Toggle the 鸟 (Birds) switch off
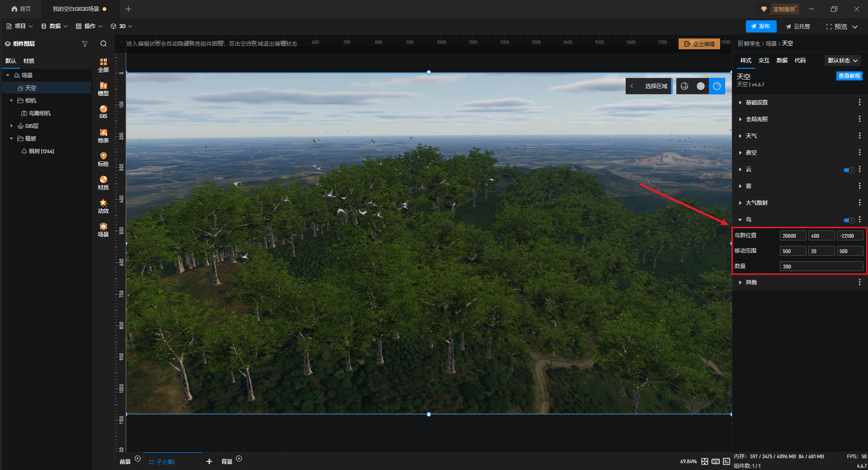This screenshot has width=868, height=470. point(849,220)
